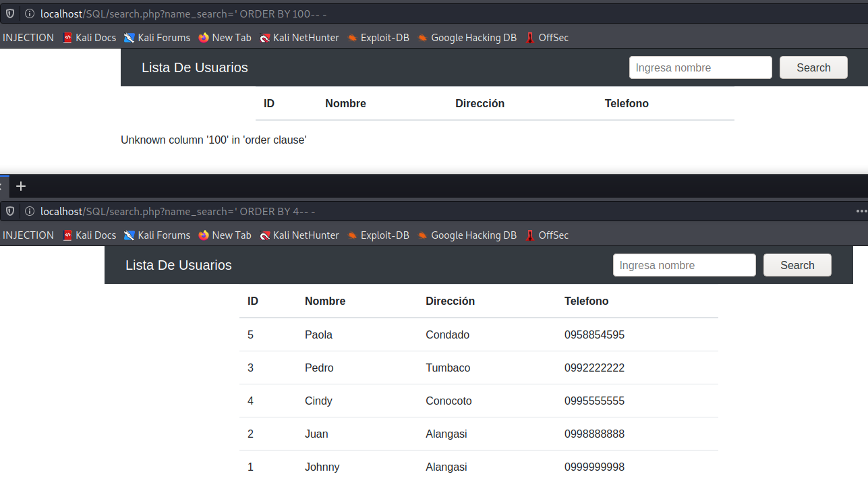Click ID value 4 in Cindy's row
Image resolution: width=868 pixels, height=495 pixels.
(250, 401)
